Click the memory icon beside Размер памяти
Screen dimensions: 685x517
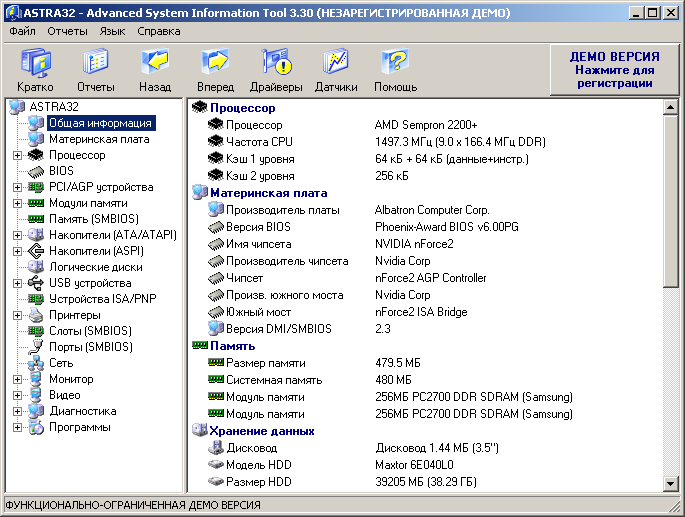(x=215, y=362)
